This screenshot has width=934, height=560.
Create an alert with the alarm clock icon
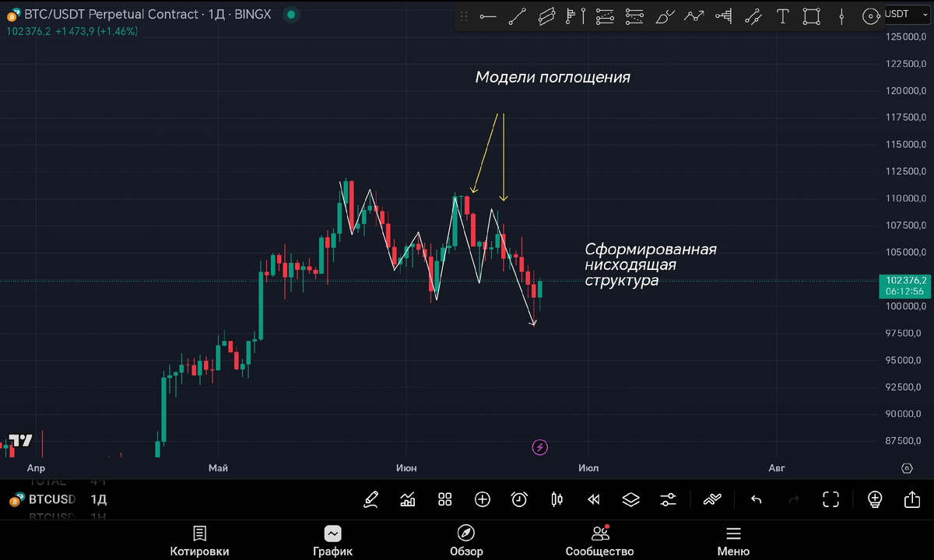(519, 499)
